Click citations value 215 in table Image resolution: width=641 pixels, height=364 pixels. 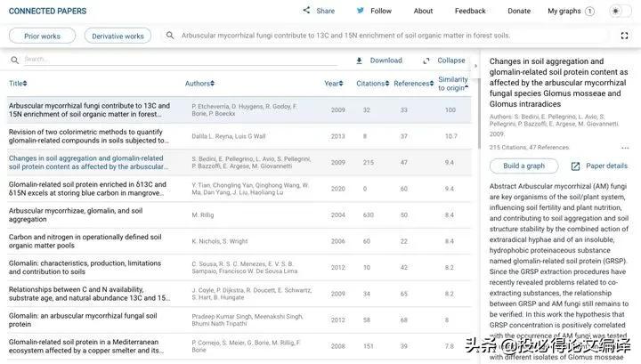[x=369, y=162]
